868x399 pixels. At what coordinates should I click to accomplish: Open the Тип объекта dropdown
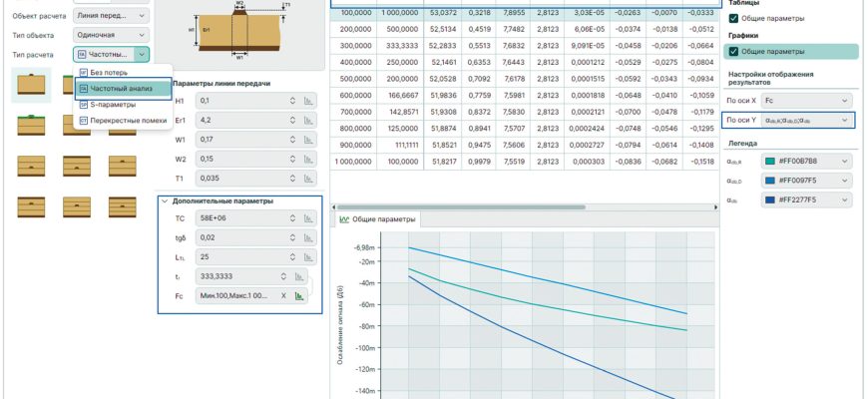[x=113, y=36]
